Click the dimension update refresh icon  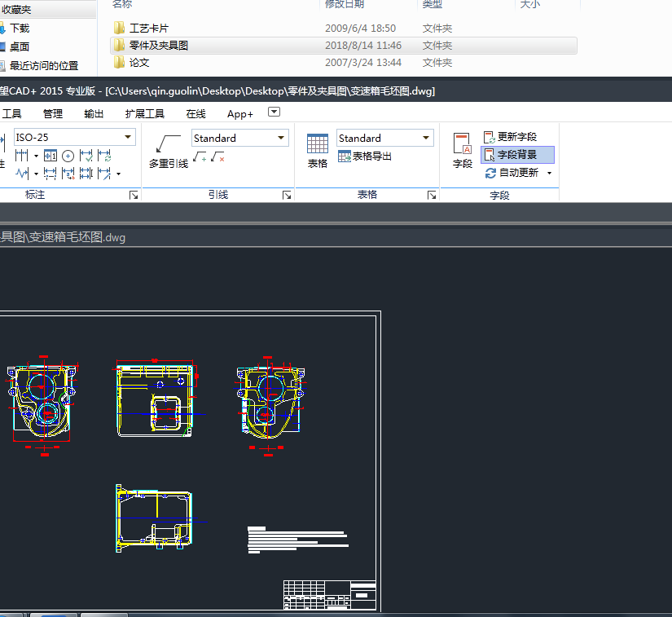[x=104, y=156]
